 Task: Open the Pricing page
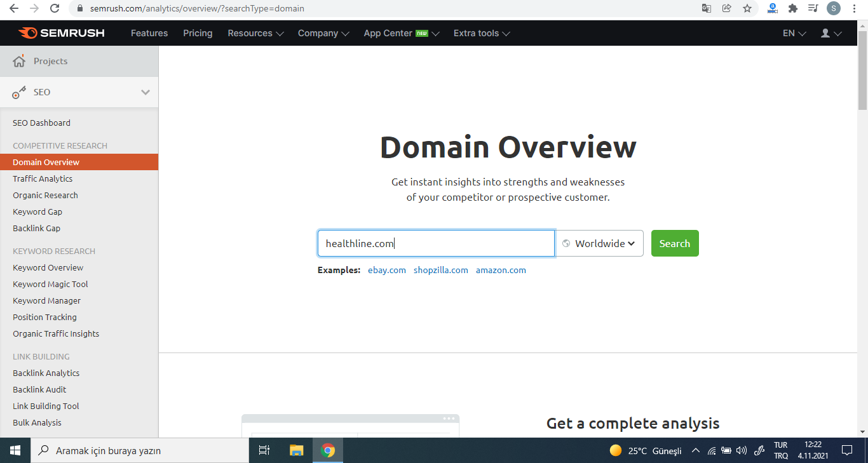pyautogui.click(x=198, y=33)
